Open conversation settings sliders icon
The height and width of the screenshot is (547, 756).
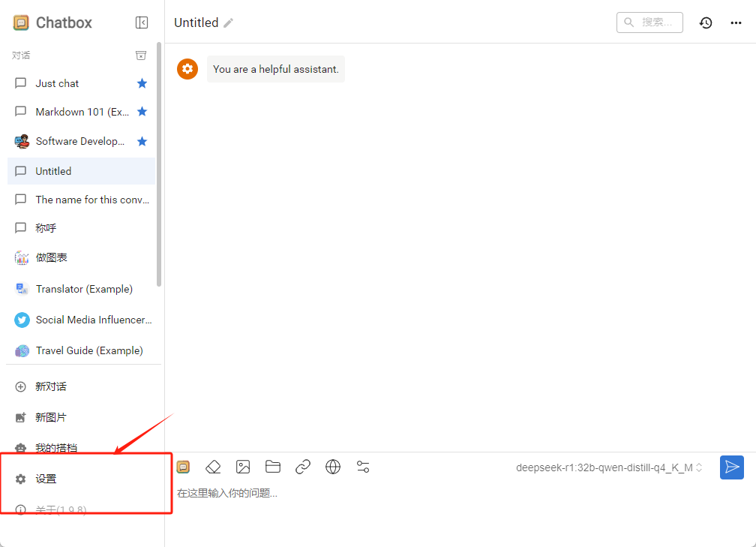coord(363,467)
